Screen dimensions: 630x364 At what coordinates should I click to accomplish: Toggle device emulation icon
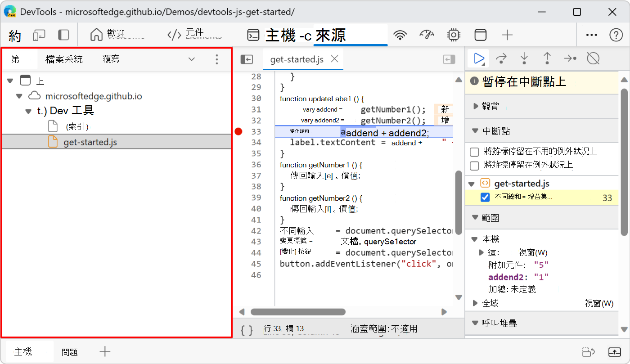click(x=40, y=35)
